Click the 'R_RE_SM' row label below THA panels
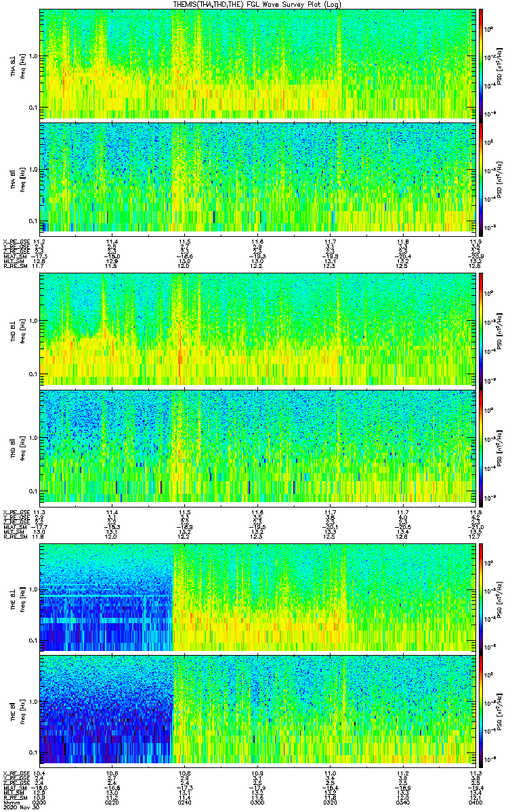 (x=15, y=267)
